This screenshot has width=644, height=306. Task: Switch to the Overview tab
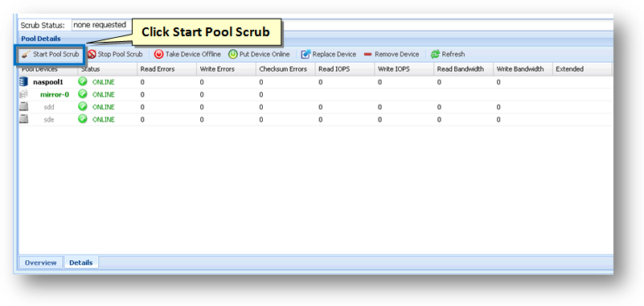click(x=41, y=263)
